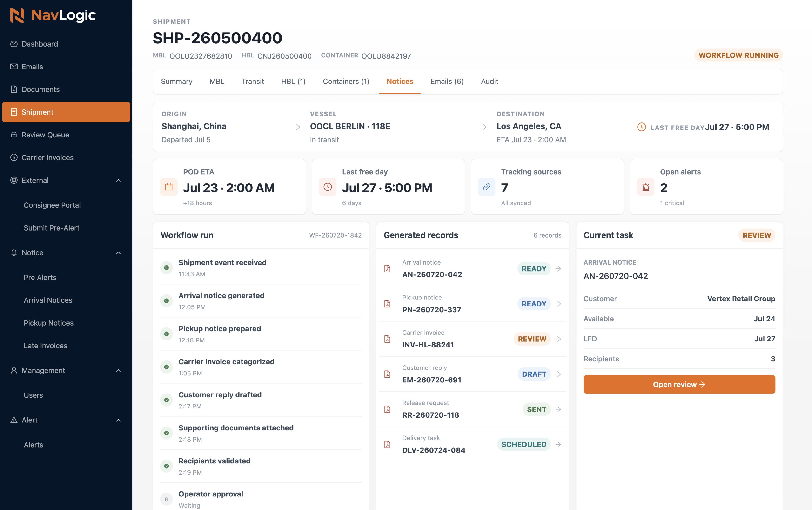Click the Last free day clock icon card
The height and width of the screenshot is (510, 812).
click(328, 187)
